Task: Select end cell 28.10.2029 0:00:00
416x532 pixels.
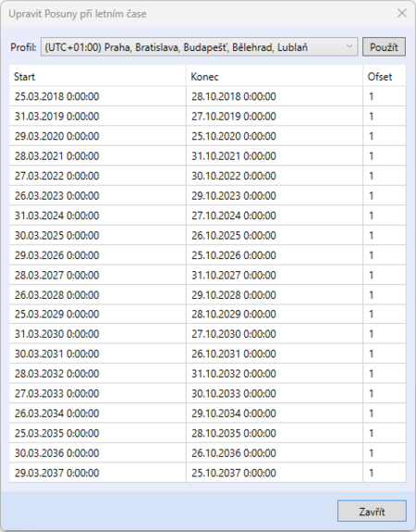Action: tap(275, 314)
